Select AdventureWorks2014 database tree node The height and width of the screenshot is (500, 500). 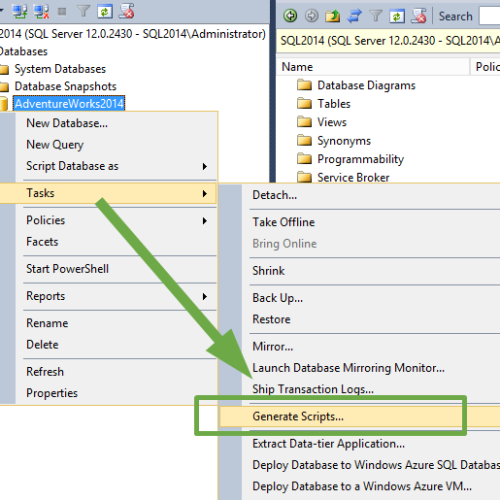click(69, 104)
